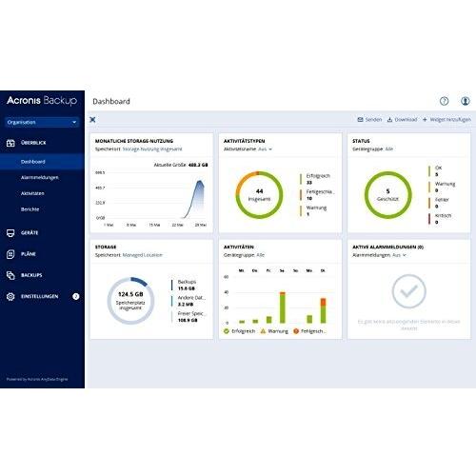The image size is (476, 476).
Task: Click the Gerätegruppe Alle link in Aktivitäten
Action: (x=260, y=255)
